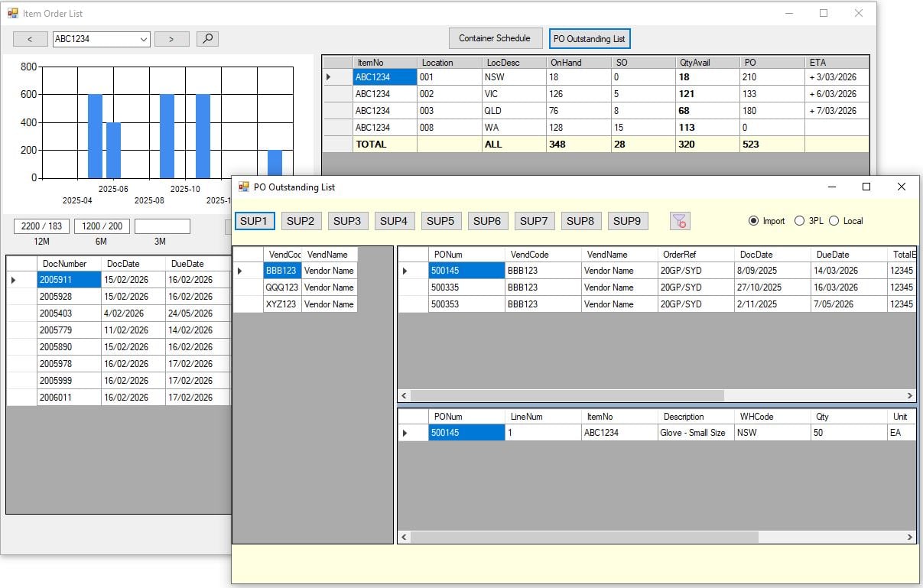Click the WA location description cell

[514, 128]
